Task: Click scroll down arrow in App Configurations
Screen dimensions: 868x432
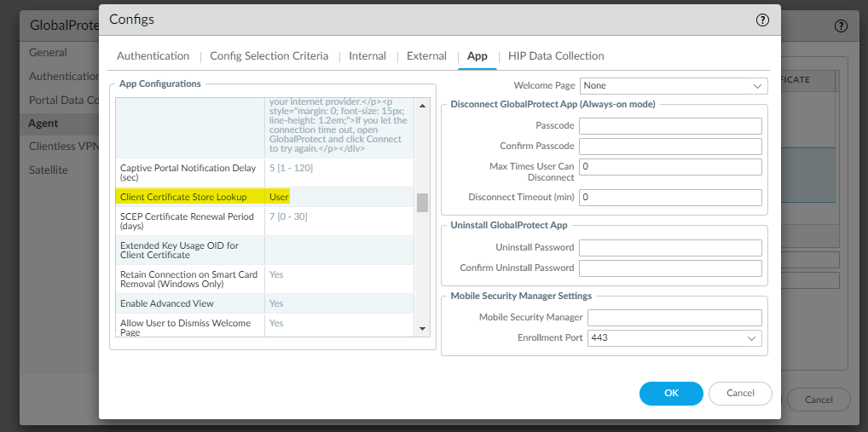Action: click(422, 329)
